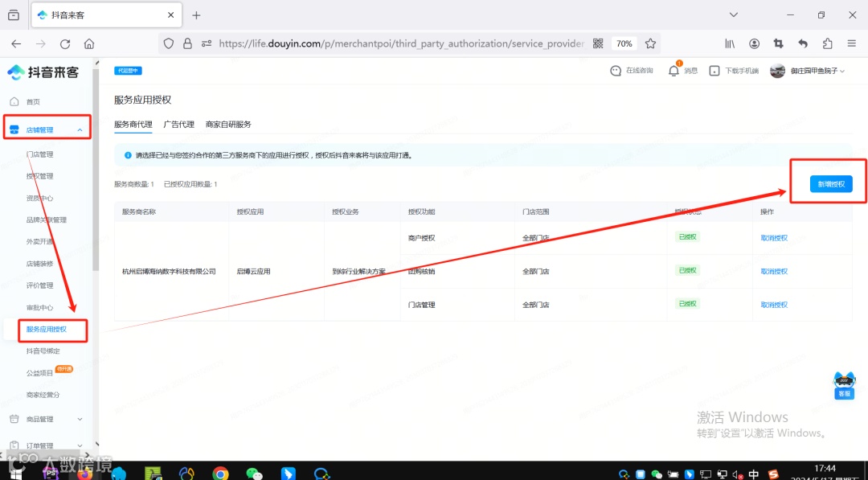Open 门店管理 in the sidebar
The image size is (868, 480).
40,154
